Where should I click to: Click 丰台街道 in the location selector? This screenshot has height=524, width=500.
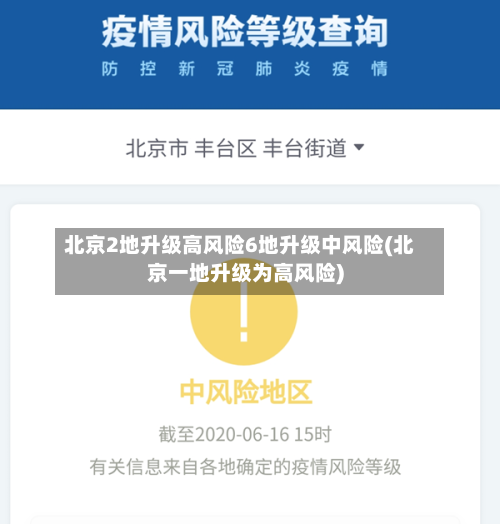point(304,148)
